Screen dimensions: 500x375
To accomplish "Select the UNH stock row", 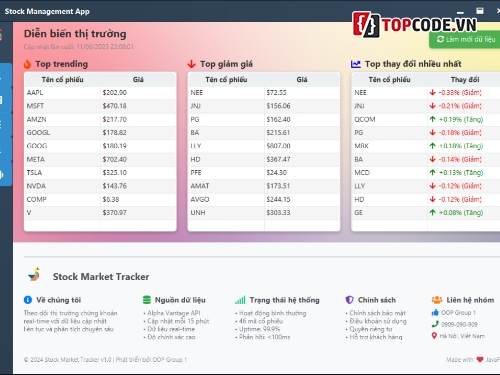I will pyautogui.click(x=264, y=213).
